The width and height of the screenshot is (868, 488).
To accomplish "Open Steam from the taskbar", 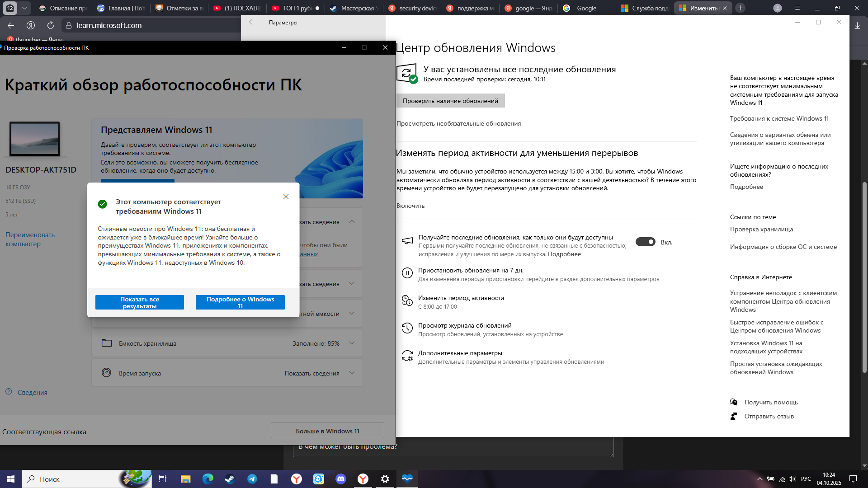I will pos(230,479).
